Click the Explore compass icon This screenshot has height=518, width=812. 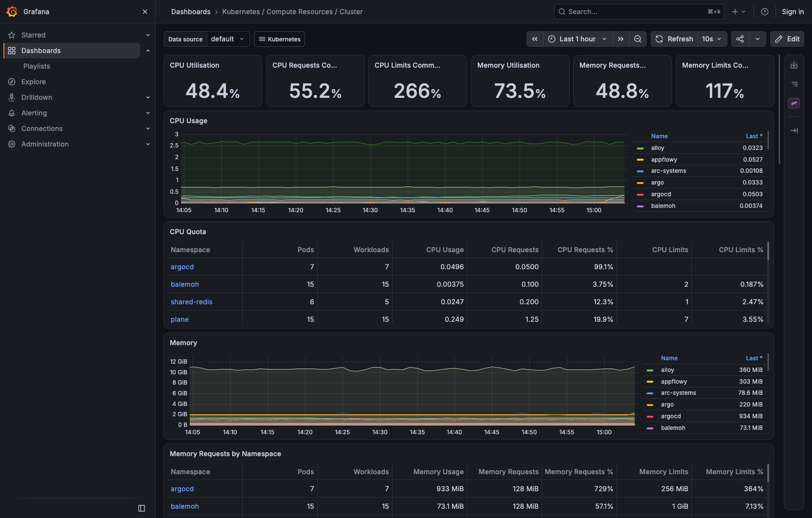click(x=12, y=82)
